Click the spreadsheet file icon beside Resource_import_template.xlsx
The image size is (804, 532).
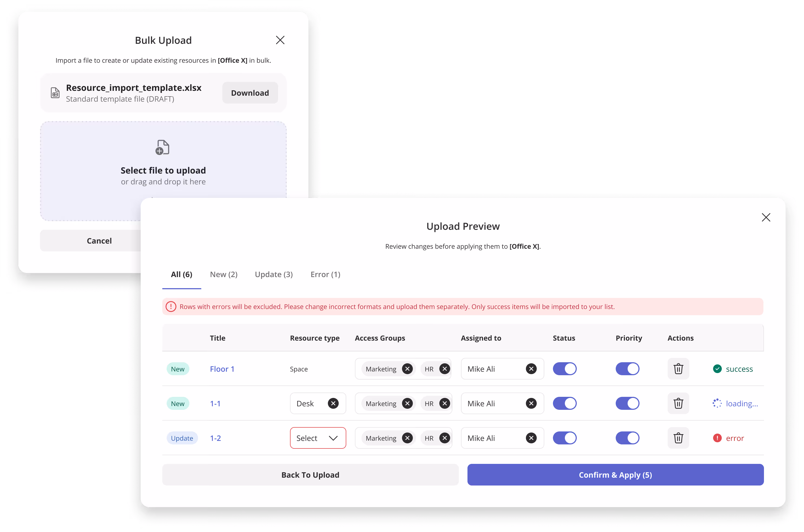point(55,93)
